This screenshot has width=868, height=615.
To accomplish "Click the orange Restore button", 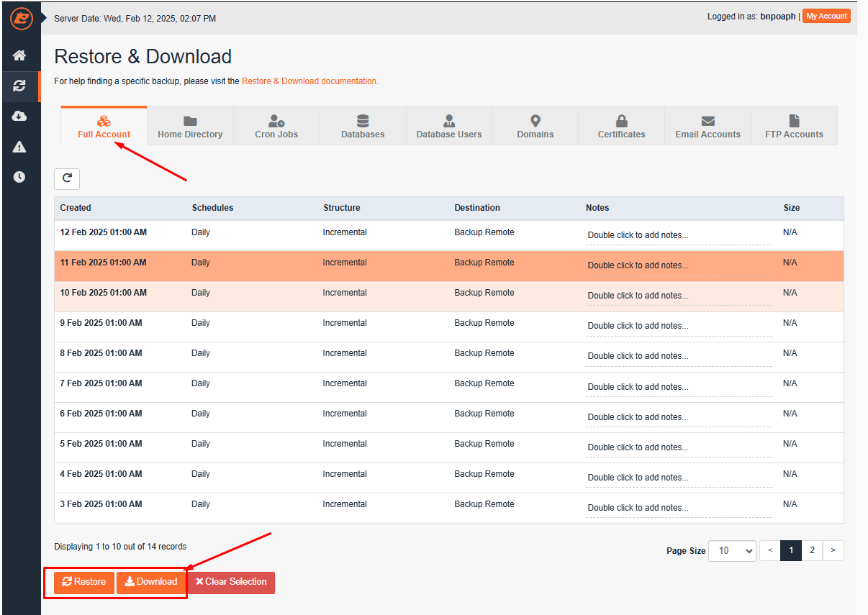I will coord(84,582).
